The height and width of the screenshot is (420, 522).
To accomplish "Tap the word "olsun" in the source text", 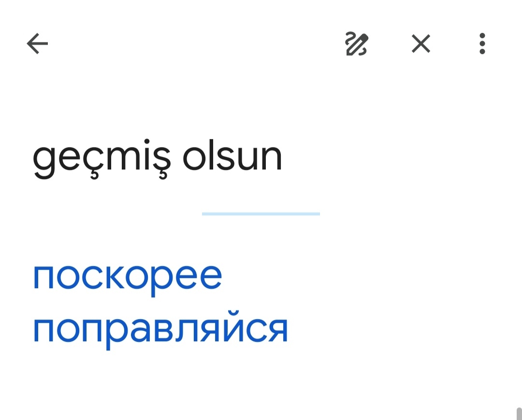I will pyautogui.click(x=232, y=157).
